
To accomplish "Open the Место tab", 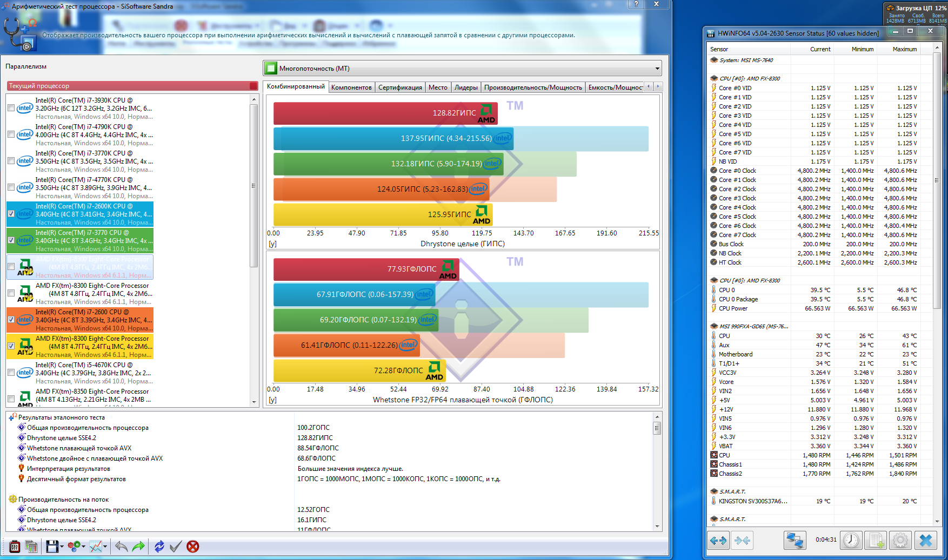I will pos(438,87).
